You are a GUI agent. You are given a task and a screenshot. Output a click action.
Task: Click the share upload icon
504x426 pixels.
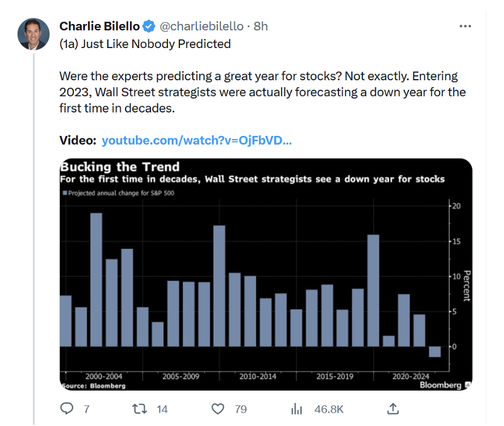click(393, 409)
